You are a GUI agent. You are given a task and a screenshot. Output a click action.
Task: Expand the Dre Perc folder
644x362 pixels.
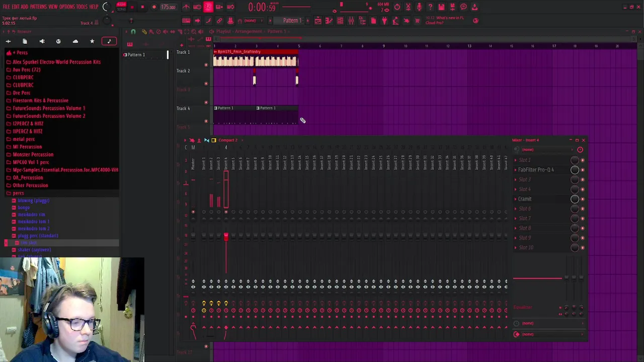21,93
